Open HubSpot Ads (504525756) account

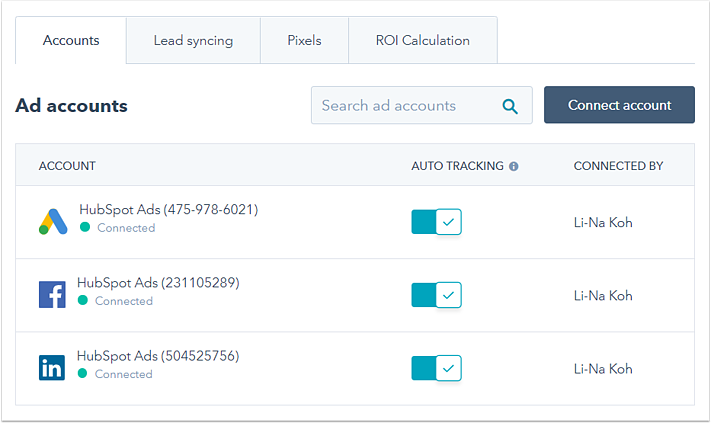coord(158,356)
